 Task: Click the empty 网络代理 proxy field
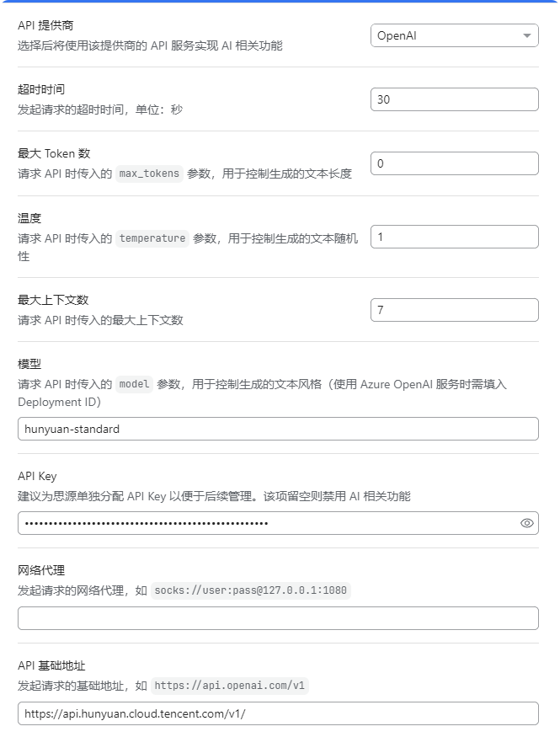tap(280, 618)
